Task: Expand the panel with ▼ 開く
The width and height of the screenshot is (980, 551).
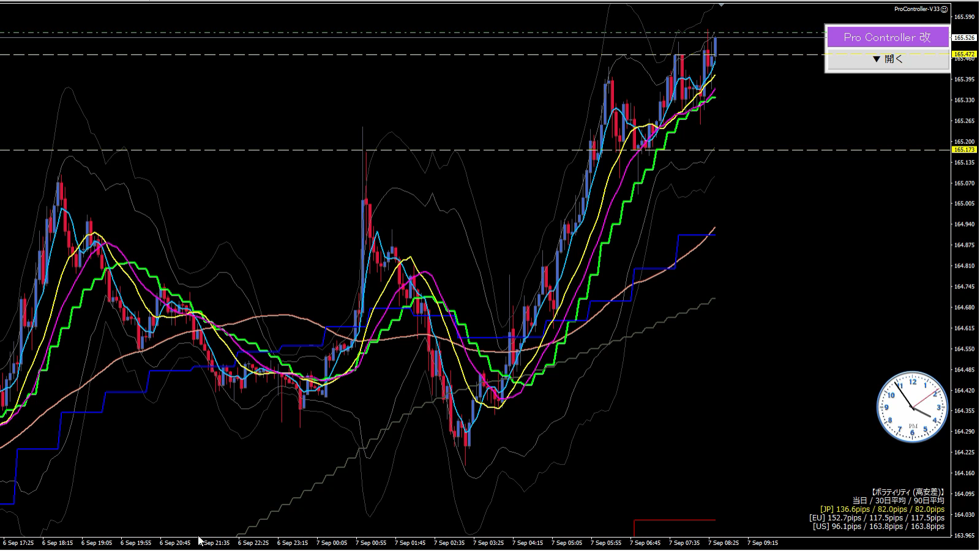Action: click(x=888, y=59)
